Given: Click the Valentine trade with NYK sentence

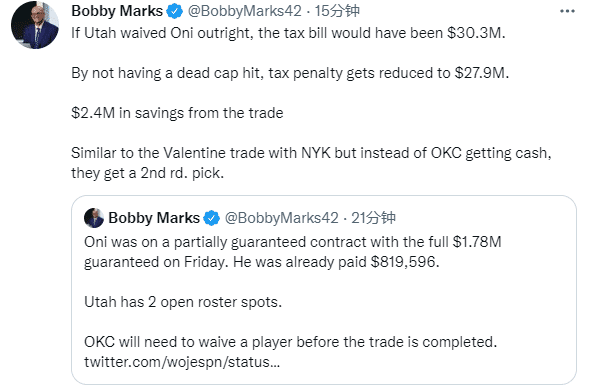Looking at the screenshot, I should [311, 163].
